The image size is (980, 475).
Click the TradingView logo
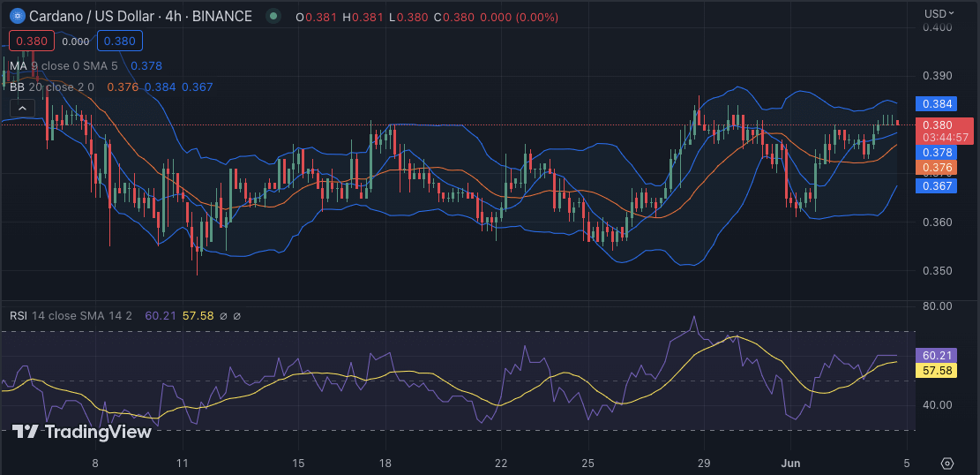[x=82, y=432]
